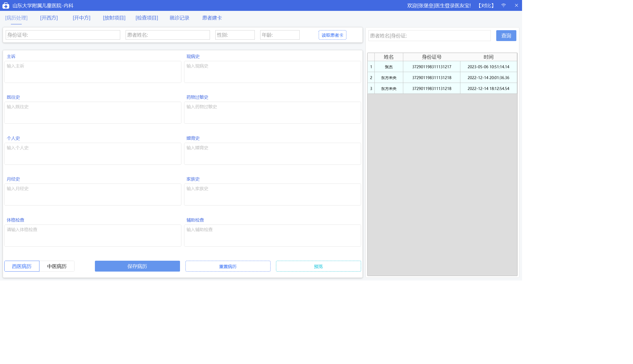Open the 患者建卡 tab
Viewport: 633px width, 364px height.
tap(212, 18)
